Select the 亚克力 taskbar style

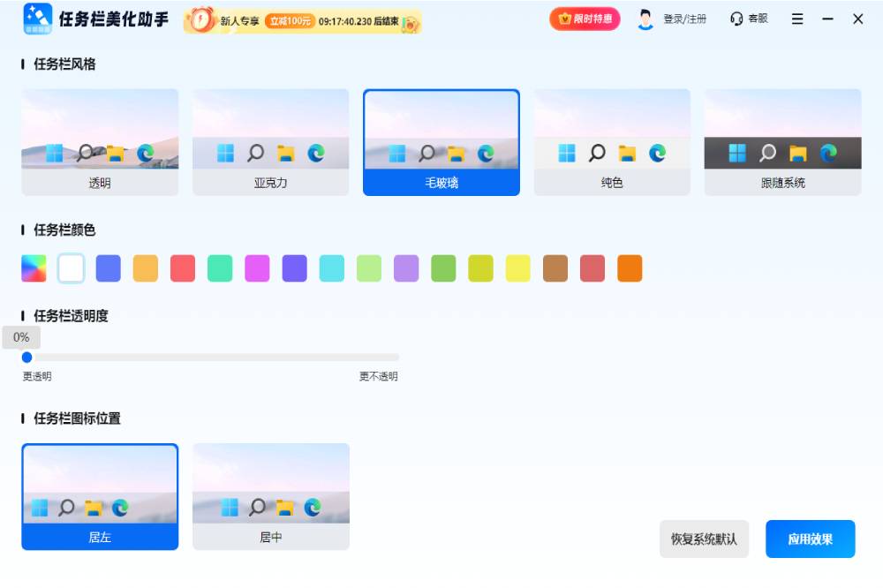[271, 141]
